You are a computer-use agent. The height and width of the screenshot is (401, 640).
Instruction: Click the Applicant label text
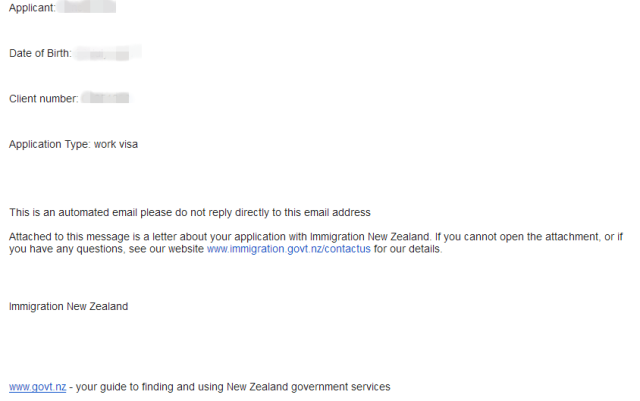click(32, 8)
